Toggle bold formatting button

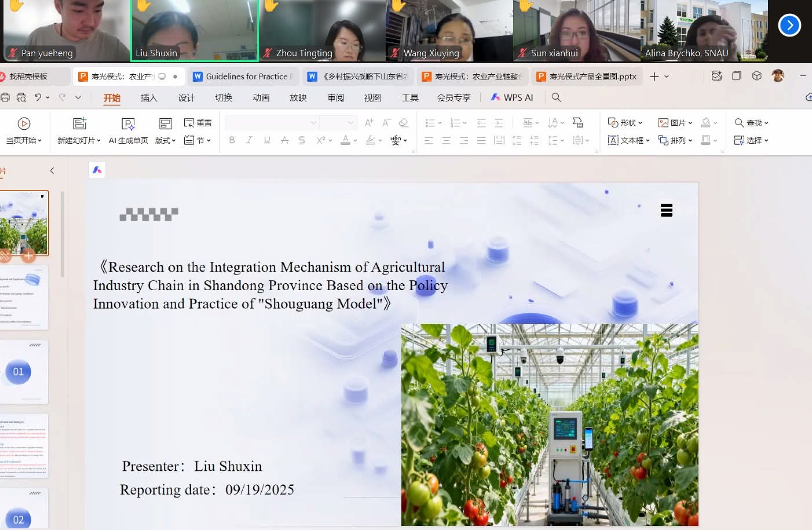coord(232,140)
